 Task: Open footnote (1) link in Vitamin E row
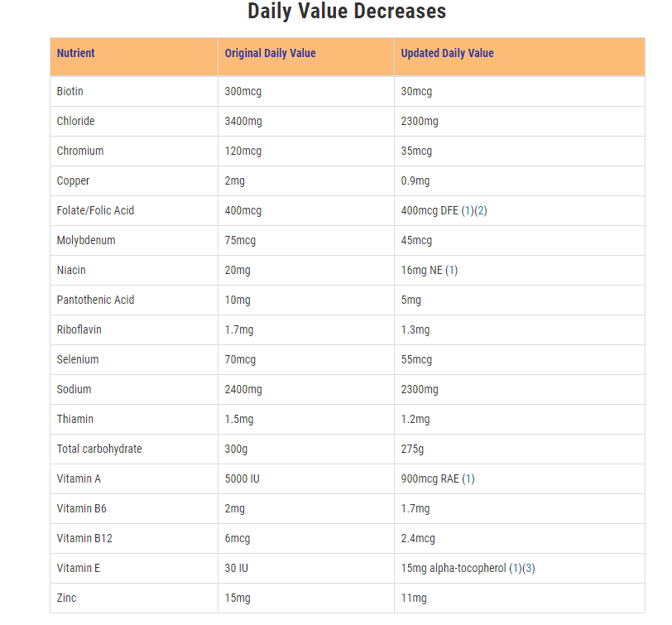coord(516,568)
